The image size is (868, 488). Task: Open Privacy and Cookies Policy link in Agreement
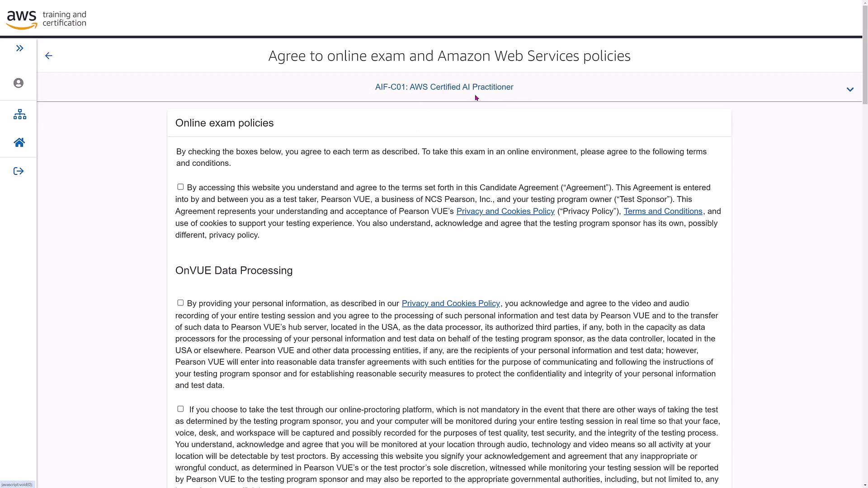click(505, 211)
